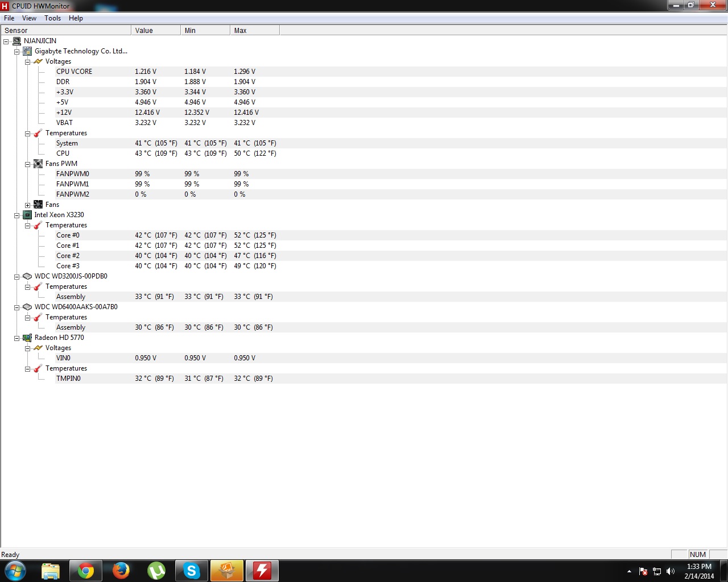Collapse the WDC WD6400AAKS-00A7B0 node
This screenshot has width=728, height=582.
16,307
